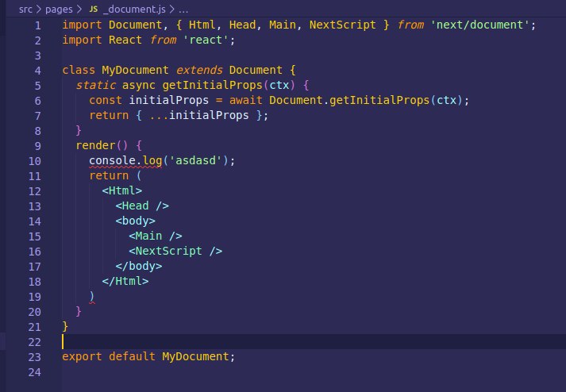The height and width of the screenshot is (392, 566).
Task: Click the opening '<Html>' tag
Action: coord(122,190)
